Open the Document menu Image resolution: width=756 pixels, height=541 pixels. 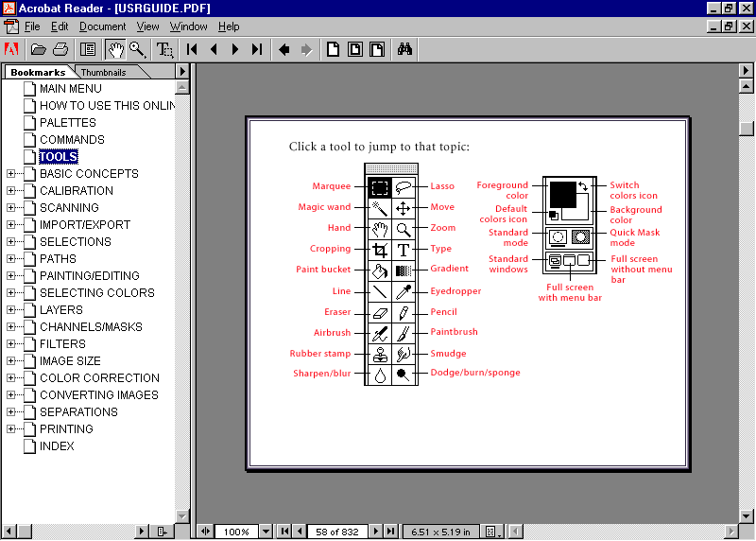[103, 26]
